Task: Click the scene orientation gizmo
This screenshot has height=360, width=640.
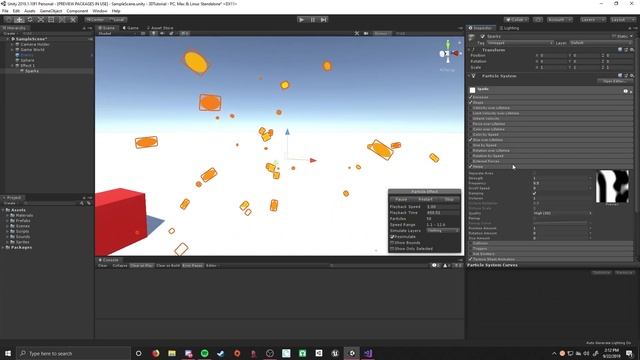Action: click(x=448, y=53)
